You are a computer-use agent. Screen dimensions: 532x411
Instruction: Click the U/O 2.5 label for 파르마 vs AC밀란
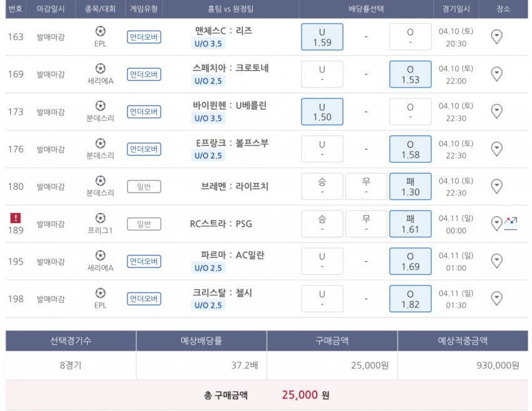coord(208,268)
